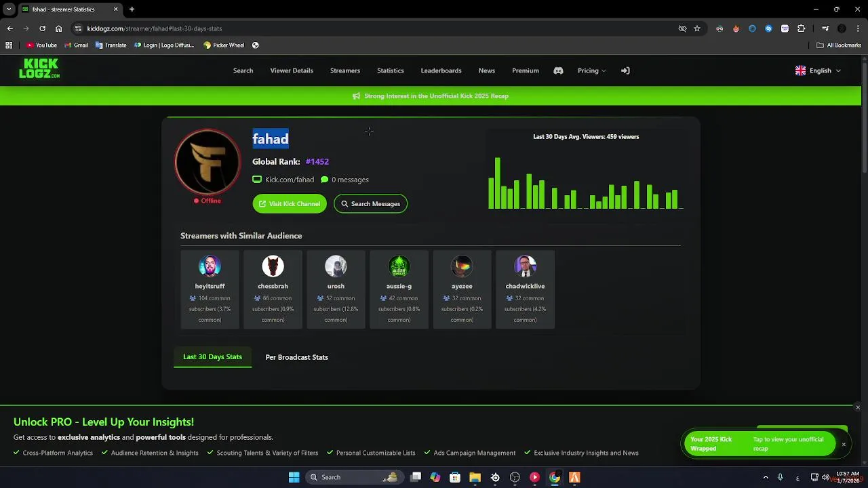Open All Bookmarks folder
The height and width of the screenshot is (488, 868).
click(839, 45)
